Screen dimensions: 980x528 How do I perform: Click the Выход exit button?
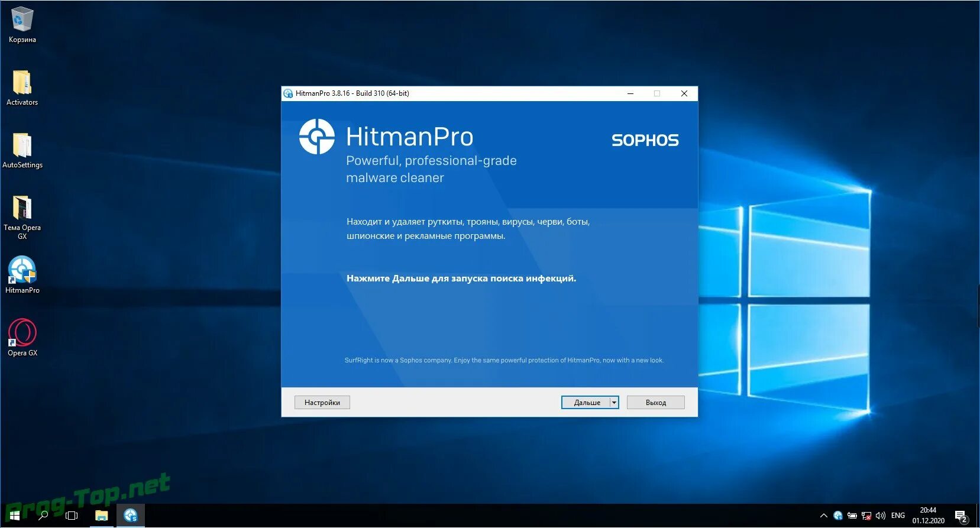[x=656, y=403]
